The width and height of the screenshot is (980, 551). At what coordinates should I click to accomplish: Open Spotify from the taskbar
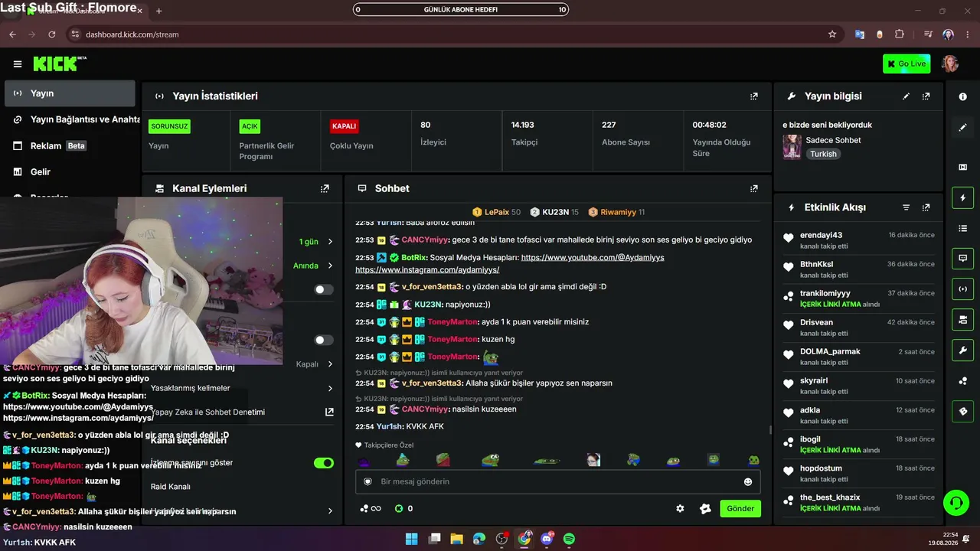coord(570,539)
